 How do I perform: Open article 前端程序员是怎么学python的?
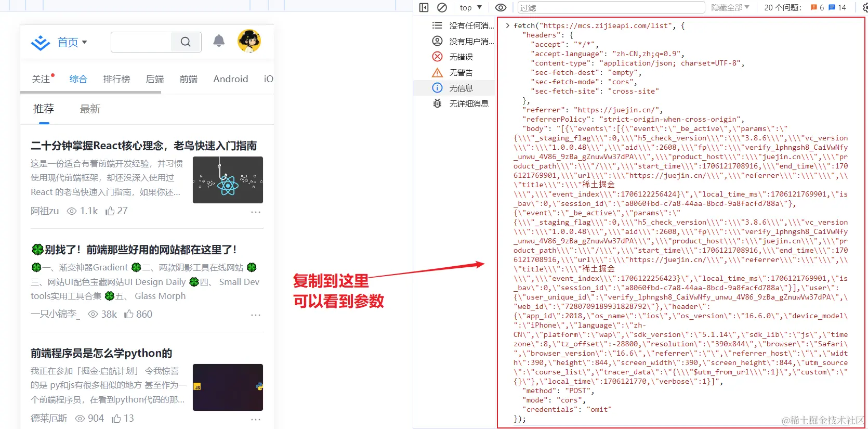coord(101,353)
